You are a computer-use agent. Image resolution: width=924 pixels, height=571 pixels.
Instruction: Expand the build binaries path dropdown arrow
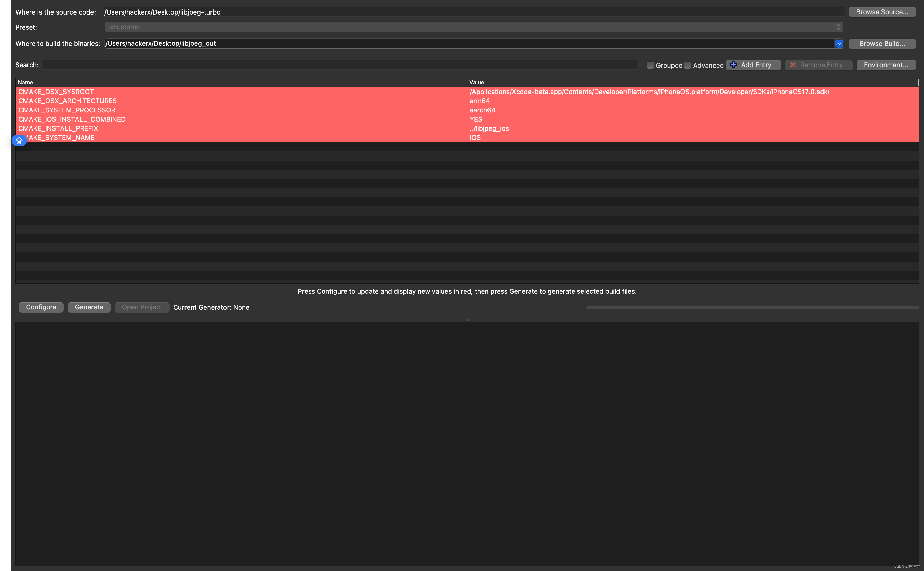click(x=839, y=43)
